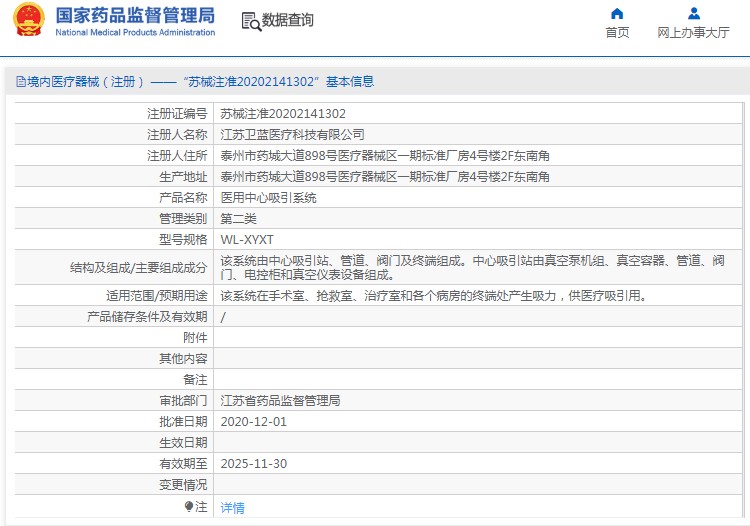The height and width of the screenshot is (526, 750).
Task: Go to 首页 via home icon
Action: pyautogui.click(x=617, y=13)
